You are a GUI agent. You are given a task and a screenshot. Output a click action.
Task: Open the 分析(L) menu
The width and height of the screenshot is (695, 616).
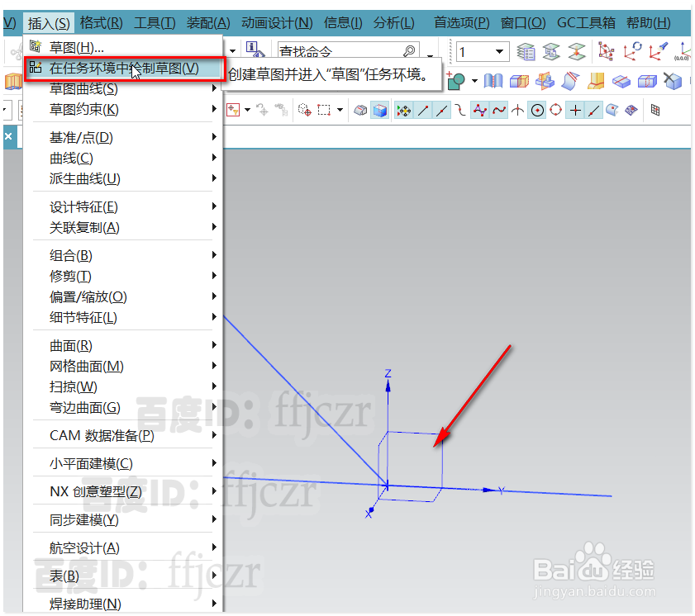point(393,22)
